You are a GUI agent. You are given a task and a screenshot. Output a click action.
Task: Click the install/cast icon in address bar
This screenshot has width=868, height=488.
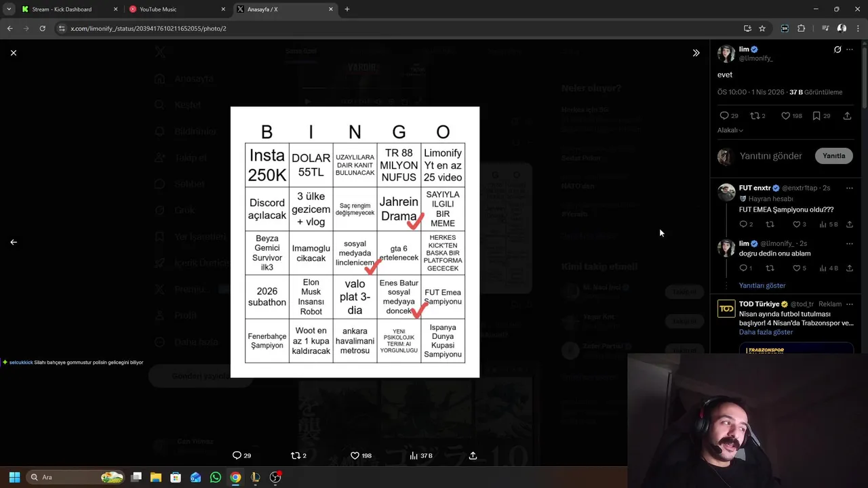point(747,28)
